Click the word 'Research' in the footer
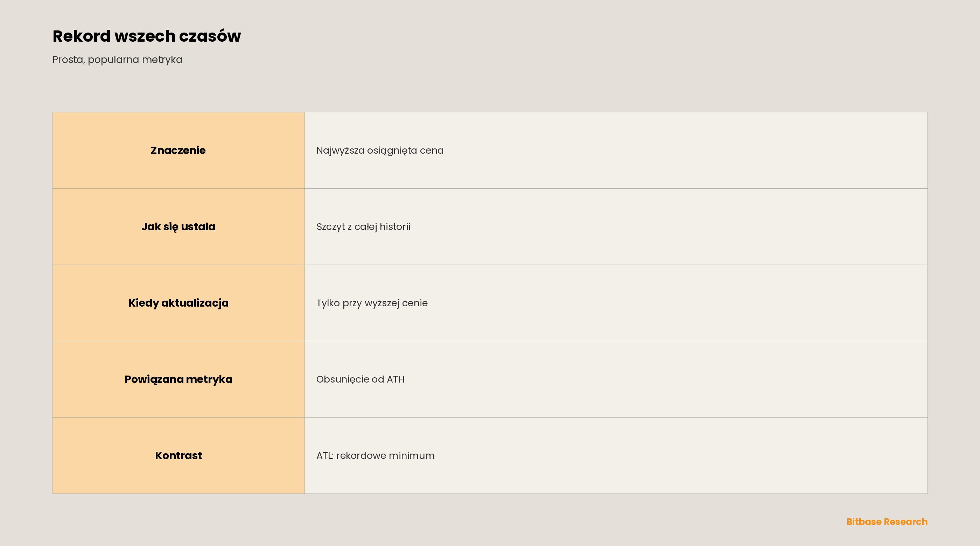This screenshot has width=980, height=546. point(906,521)
